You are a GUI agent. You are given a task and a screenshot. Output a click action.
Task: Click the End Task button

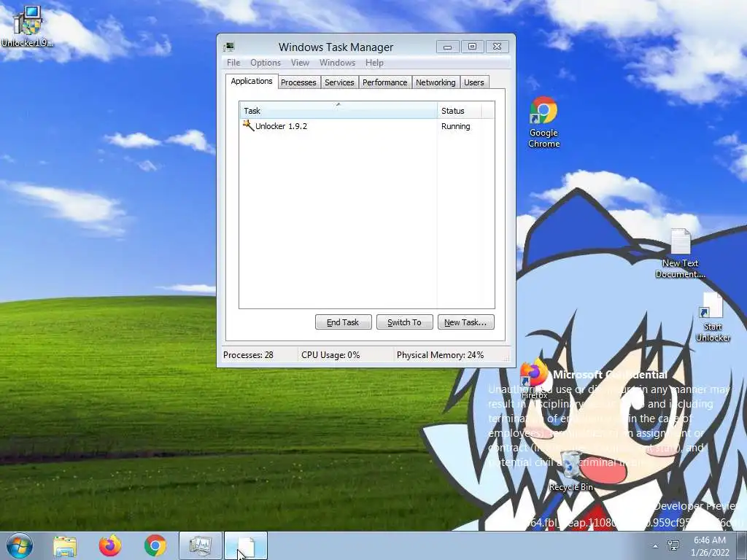(343, 322)
